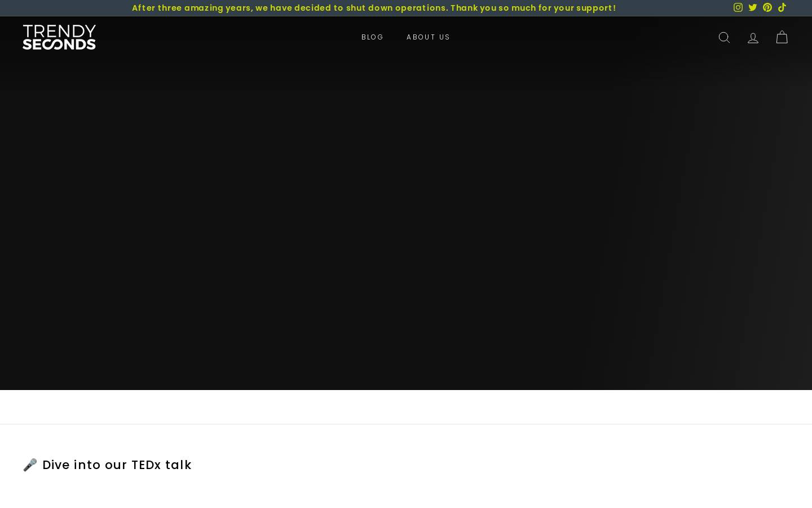Click the Dive into our TEDx talk heading
Screen dimensions: 812x508
[107, 465]
